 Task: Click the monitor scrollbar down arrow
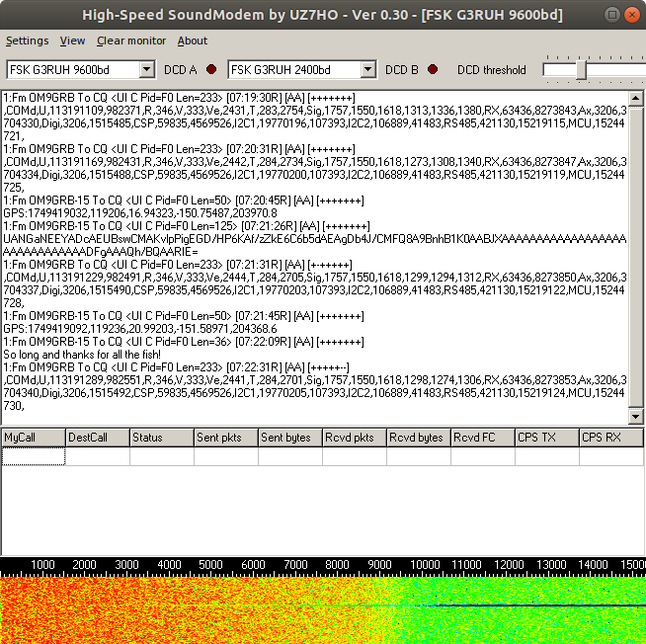coord(636,419)
